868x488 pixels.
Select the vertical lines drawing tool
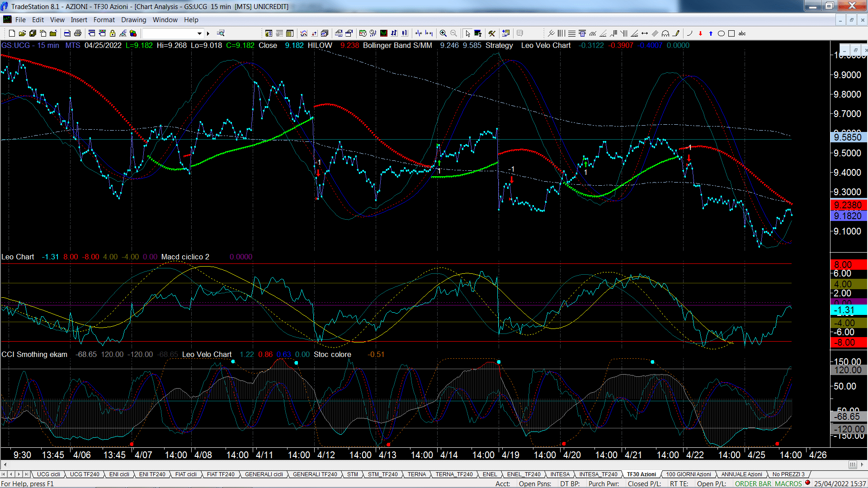561,33
